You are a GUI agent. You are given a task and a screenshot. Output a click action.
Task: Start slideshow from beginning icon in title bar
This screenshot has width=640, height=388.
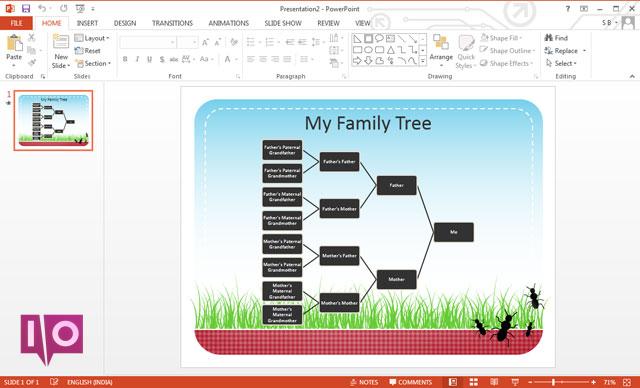[80, 8]
